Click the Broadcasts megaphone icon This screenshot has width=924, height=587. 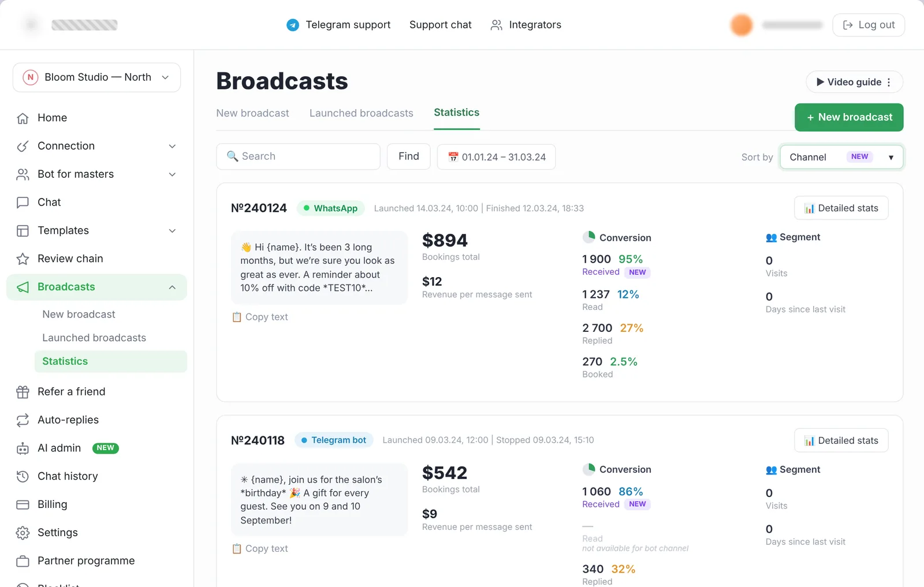23,287
